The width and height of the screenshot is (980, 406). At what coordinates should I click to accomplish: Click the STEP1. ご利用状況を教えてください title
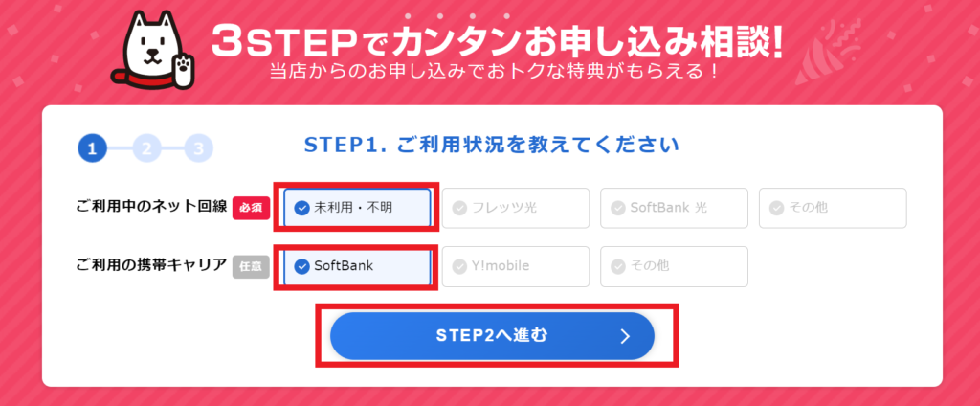(x=492, y=146)
